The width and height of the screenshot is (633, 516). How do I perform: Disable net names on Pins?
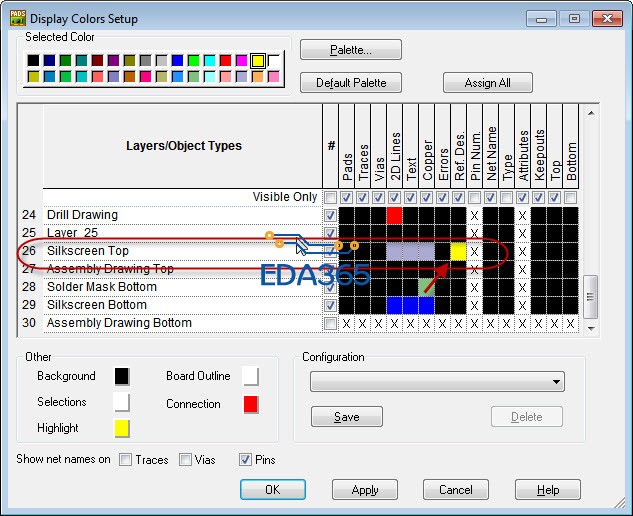(x=245, y=459)
